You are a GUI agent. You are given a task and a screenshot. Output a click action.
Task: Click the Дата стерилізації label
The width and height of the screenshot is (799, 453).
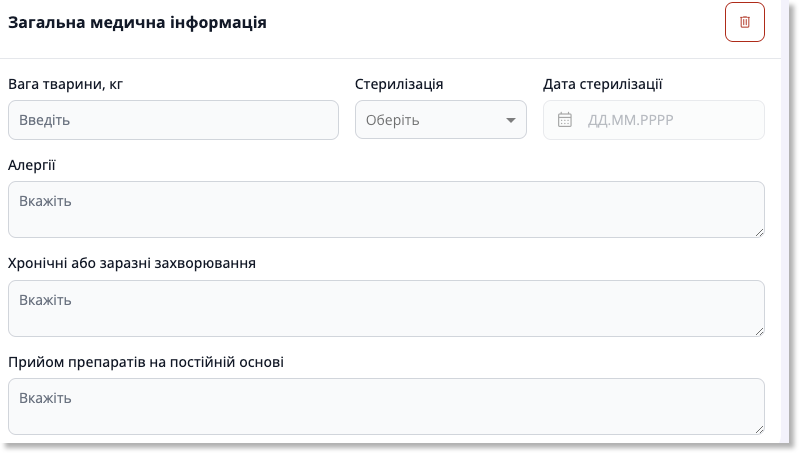[x=602, y=84]
